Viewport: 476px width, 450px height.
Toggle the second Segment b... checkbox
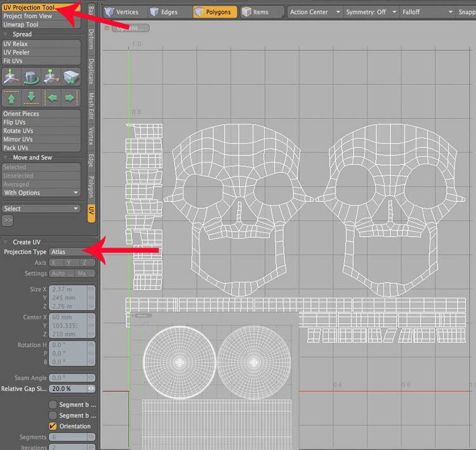(53, 415)
